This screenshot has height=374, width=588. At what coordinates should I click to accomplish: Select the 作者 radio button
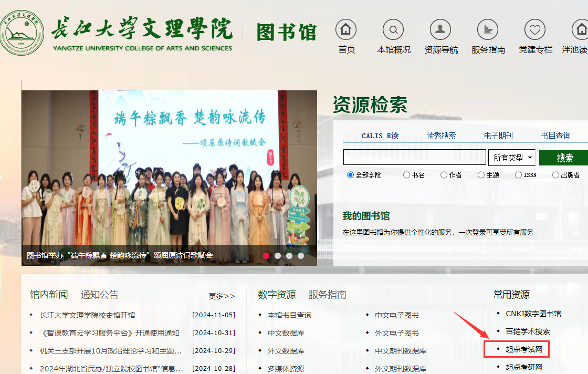444,175
